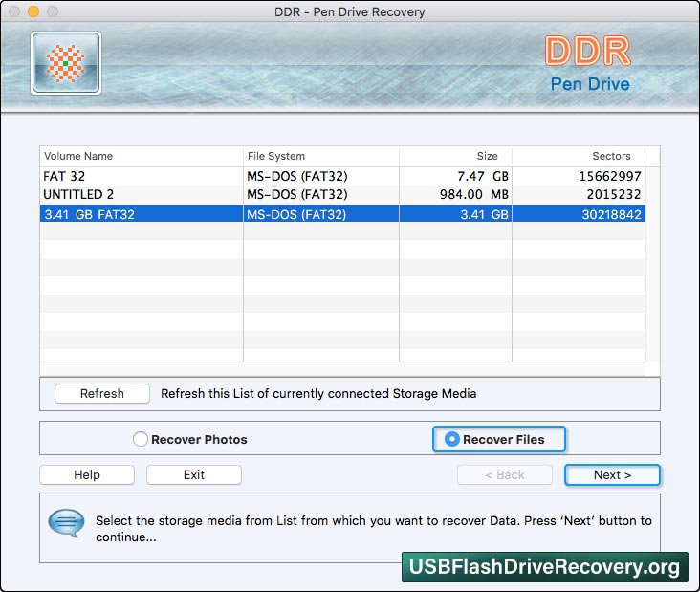The height and width of the screenshot is (592, 700).
Task: Select the Recover Photos radio button
Action: [141, 439]
